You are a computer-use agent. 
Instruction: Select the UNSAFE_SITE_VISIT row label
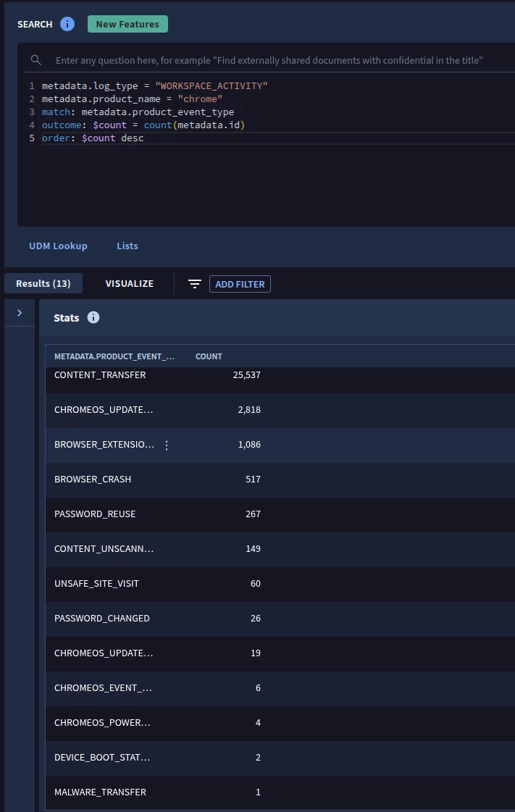tap(97, 584)
